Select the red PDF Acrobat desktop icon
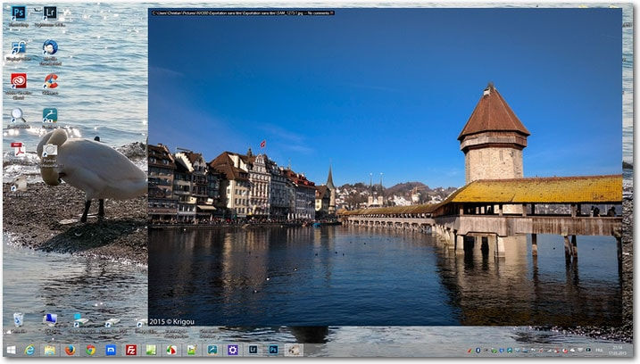The width and height of the screenshot is (640, 364). [18, 150]
